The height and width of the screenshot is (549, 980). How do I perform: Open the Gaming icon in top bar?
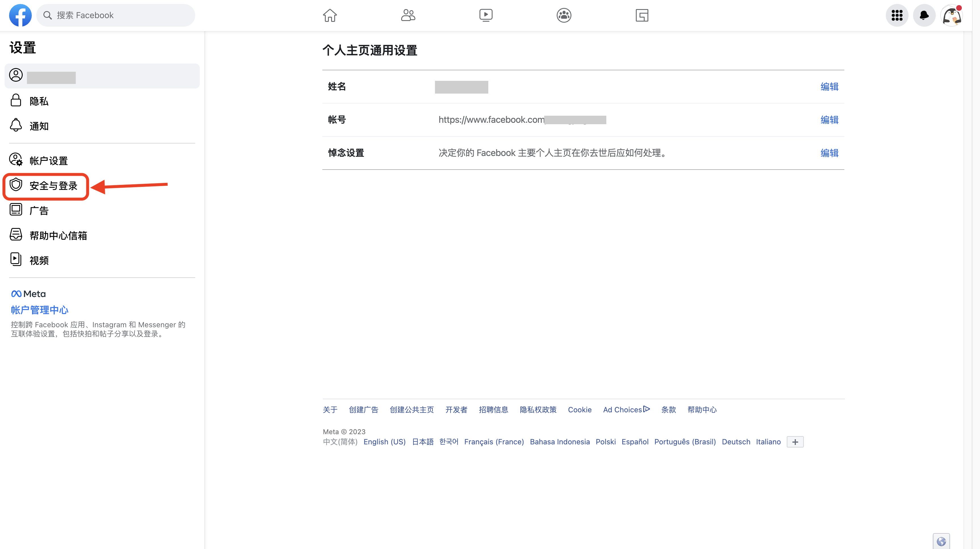tap(642, 15)
